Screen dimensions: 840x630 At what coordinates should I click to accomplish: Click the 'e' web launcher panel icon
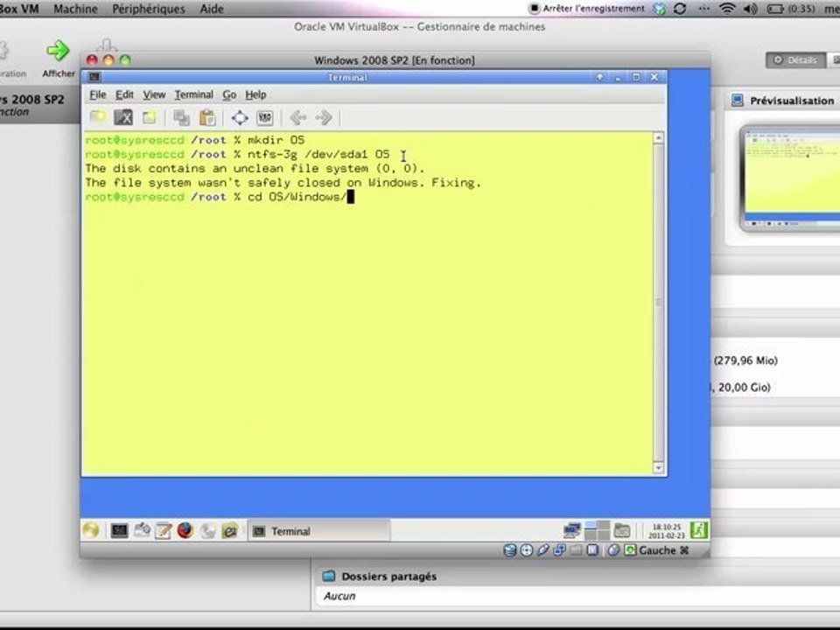click(230, 530)
